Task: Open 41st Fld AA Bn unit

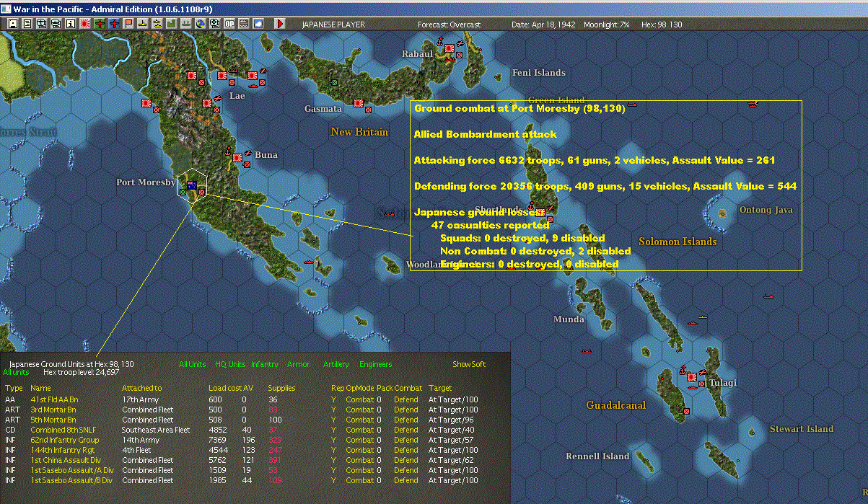Action: (53, 399)
